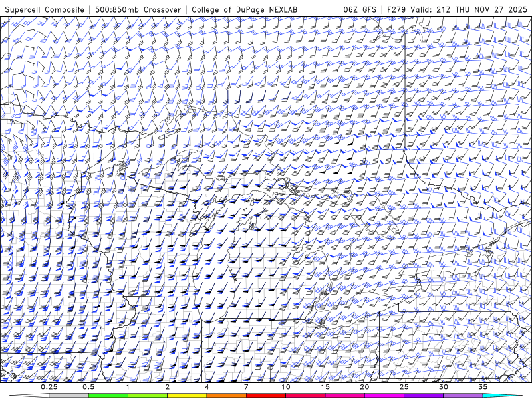Viewport: 532px width, 399px height.
Task: Select the legend value 1
Action: pos(128,387)
